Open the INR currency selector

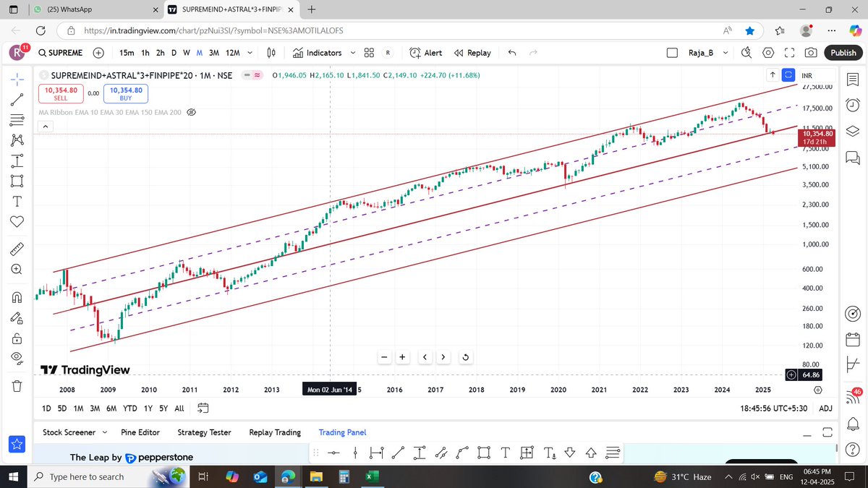[807, 75]
